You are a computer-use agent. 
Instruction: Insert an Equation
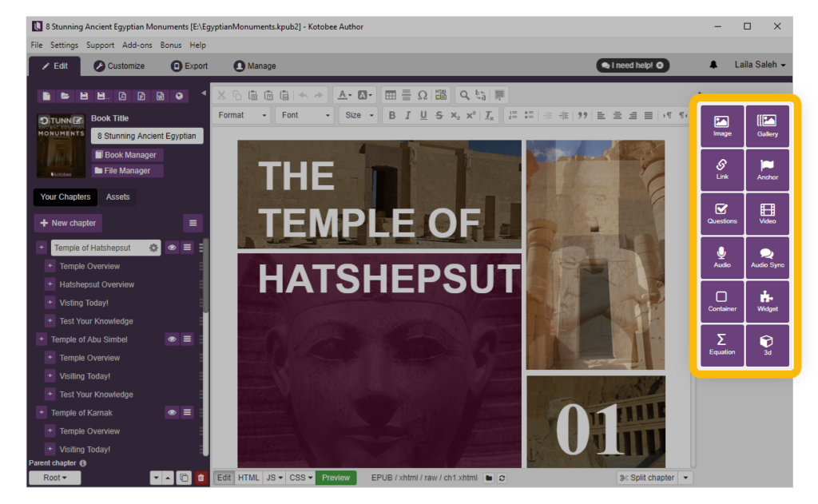[x=721, y=345]
